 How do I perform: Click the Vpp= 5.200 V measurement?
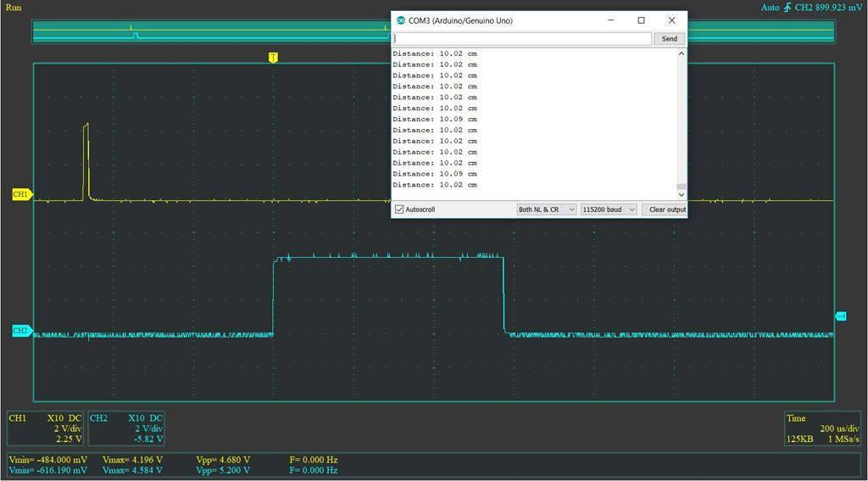[x=223, y=471]
